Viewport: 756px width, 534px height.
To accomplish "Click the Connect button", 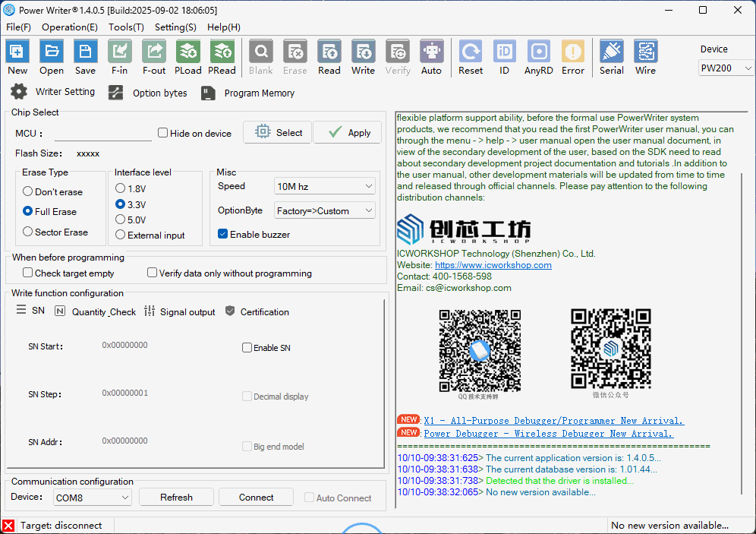I will click(256, 498).
